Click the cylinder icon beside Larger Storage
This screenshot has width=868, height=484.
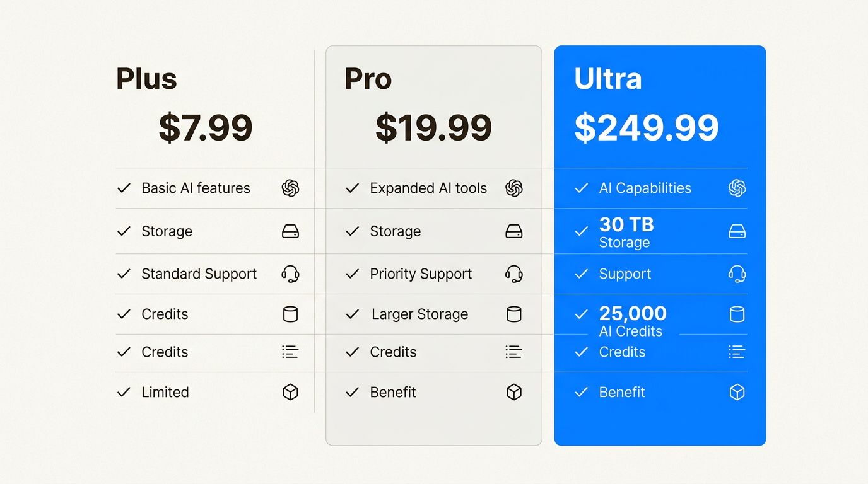514,314
